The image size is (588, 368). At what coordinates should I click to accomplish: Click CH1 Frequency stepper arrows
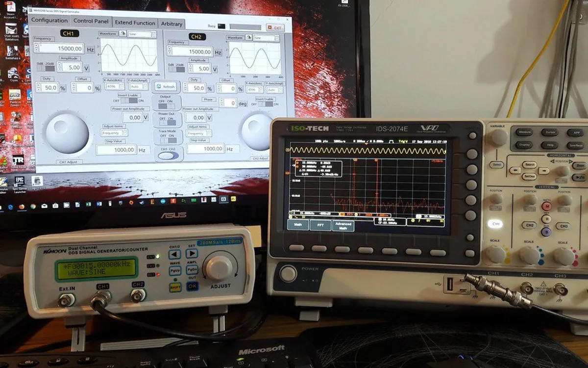[36, 47]
